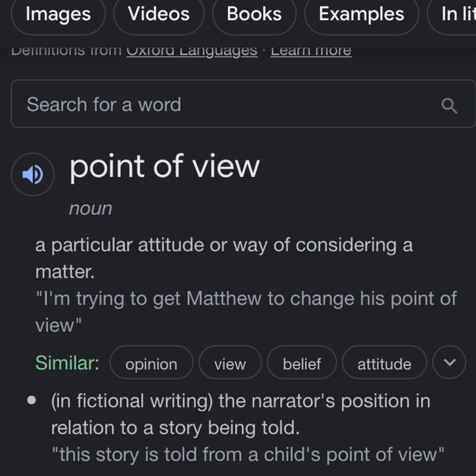
Task: Play the pronunciation audio speaker icon
Action: point(32,174)
